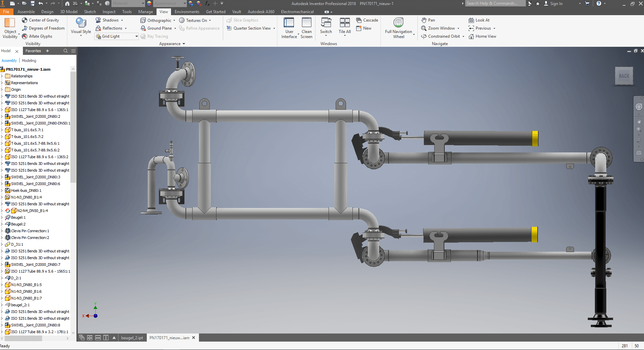
Task: Open the File menu
Action: coord(6,12)
